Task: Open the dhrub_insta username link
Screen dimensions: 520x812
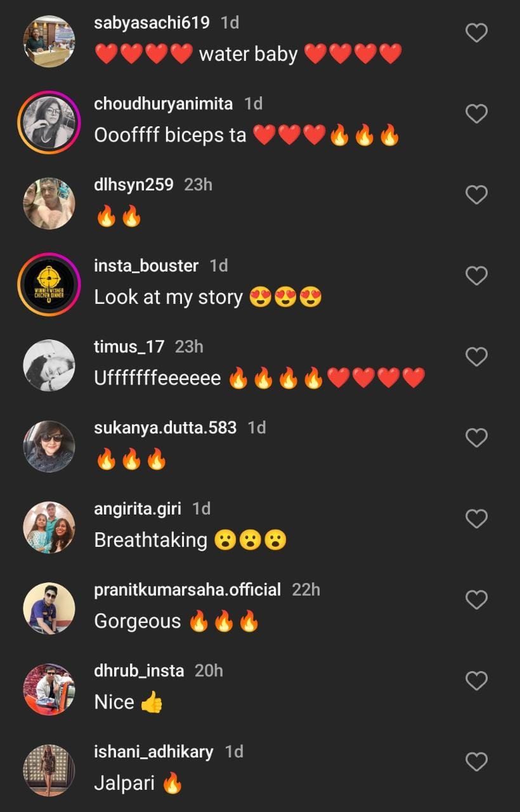Action: tap(139, 671)
